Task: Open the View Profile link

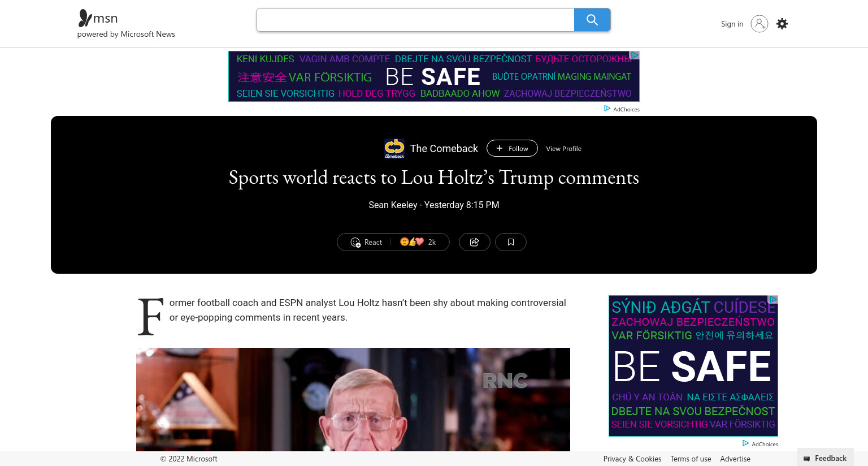Action: coord(563,149)
